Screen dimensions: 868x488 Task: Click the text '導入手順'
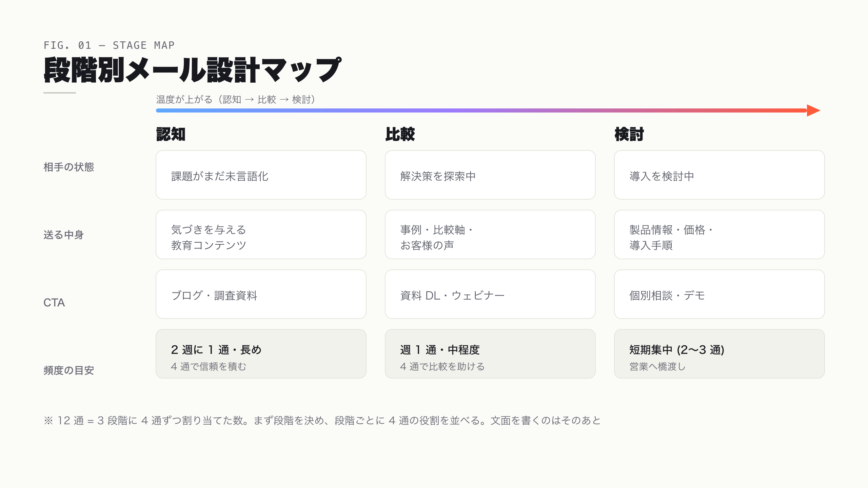click(651, 245)
